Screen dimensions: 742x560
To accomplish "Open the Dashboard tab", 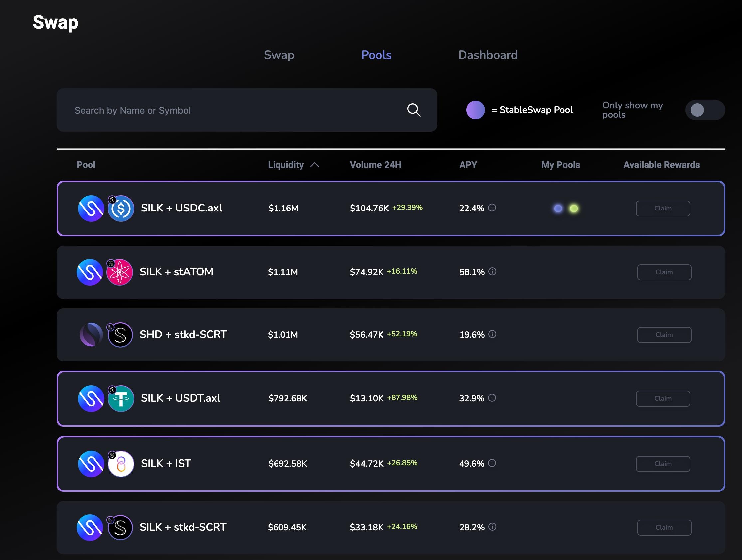I will pos(488,55).
